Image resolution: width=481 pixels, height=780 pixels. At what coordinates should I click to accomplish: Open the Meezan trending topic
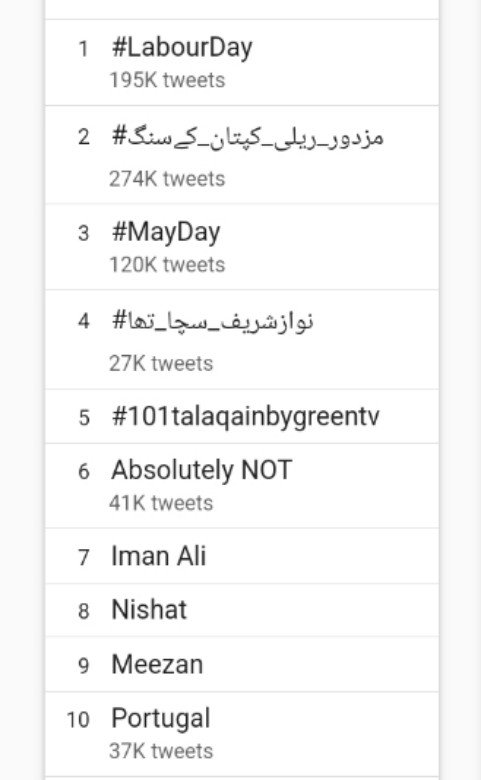pos(242,664)
